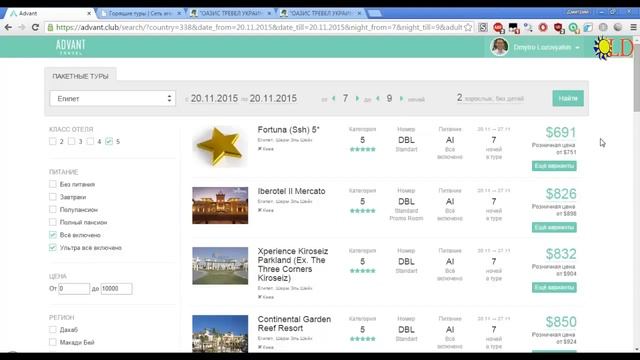Click the start date 20.11.2015 field

pyautogui.click(x=214, y=98)
